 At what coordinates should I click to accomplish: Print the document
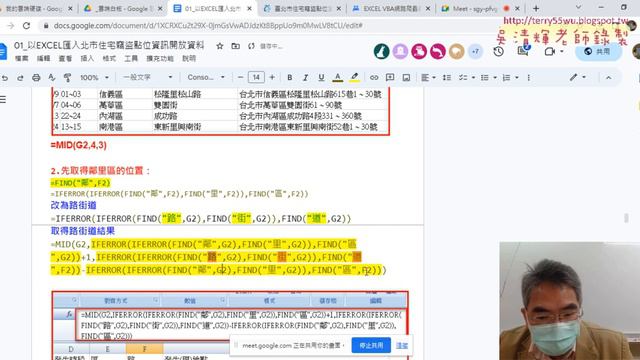pyautogui.click(x=36, y=77)
